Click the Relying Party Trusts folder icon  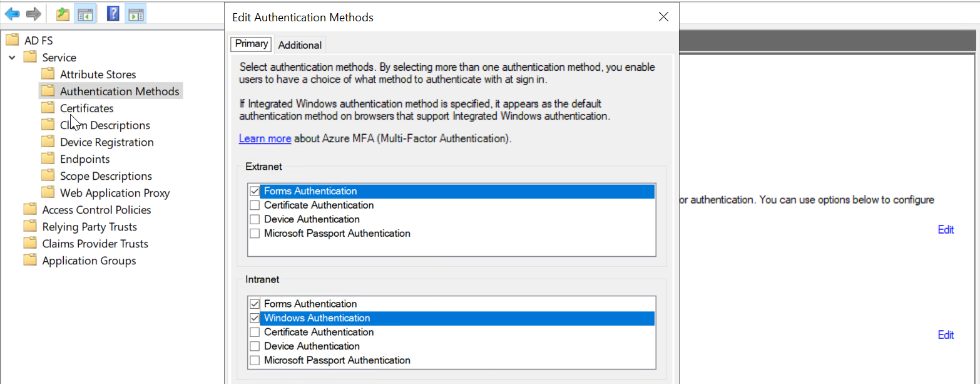click(30, 227)
